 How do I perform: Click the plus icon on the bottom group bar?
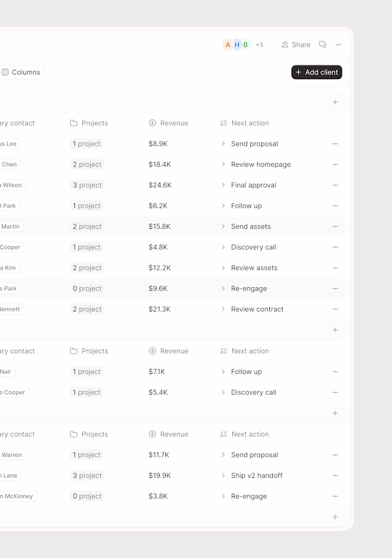point(335,517)
